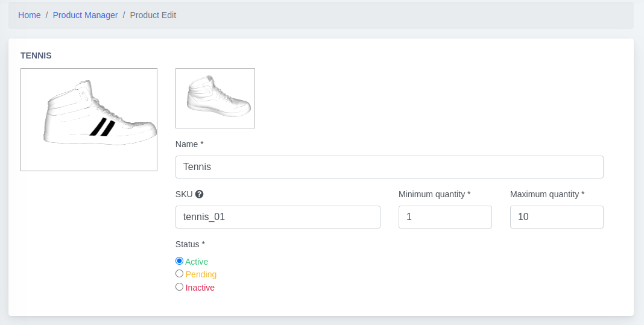Click the Status field label

tap(190, 244)
